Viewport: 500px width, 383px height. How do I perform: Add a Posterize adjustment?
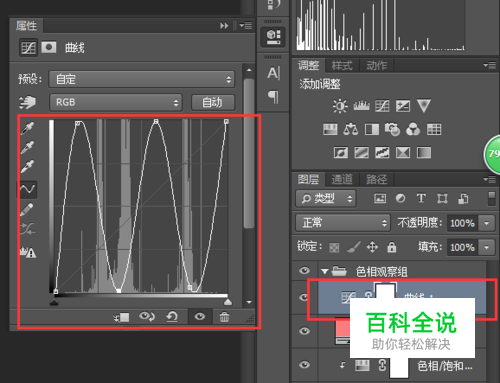tap(361, 153)
